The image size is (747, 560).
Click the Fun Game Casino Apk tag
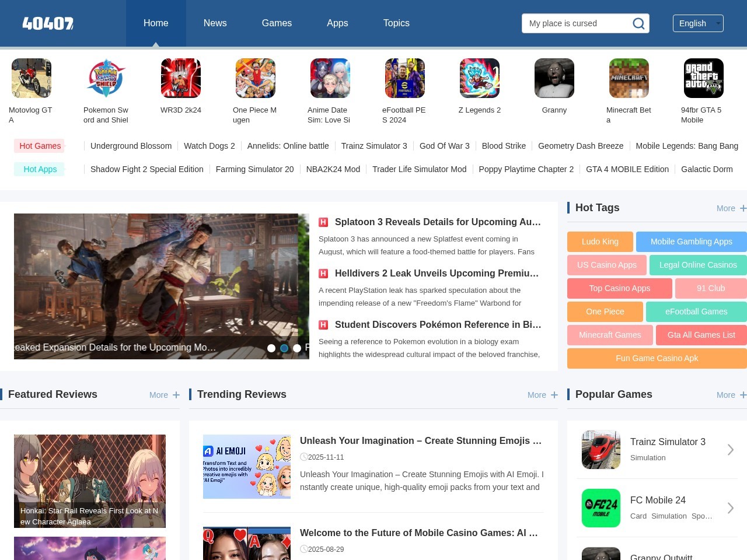657,358
